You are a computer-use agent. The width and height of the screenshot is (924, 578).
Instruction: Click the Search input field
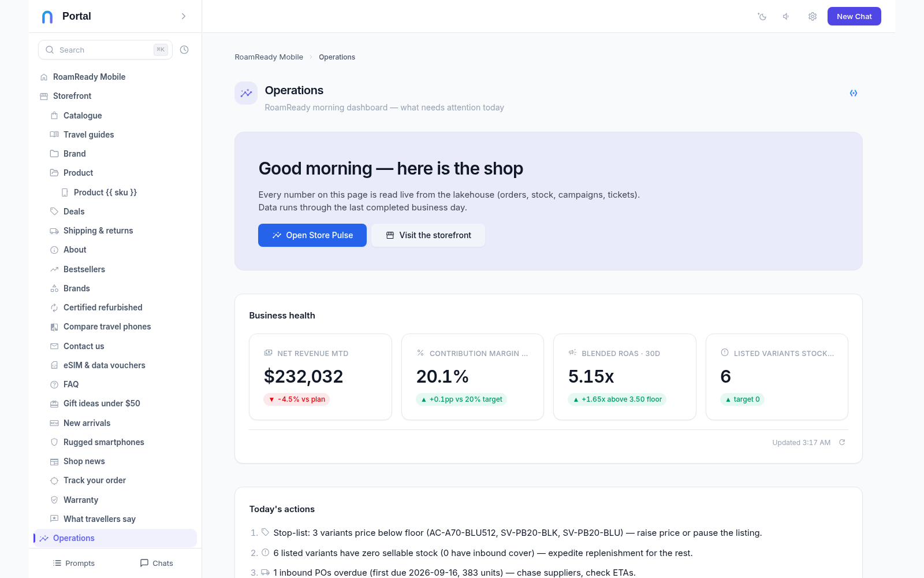(x=105, y=50)
